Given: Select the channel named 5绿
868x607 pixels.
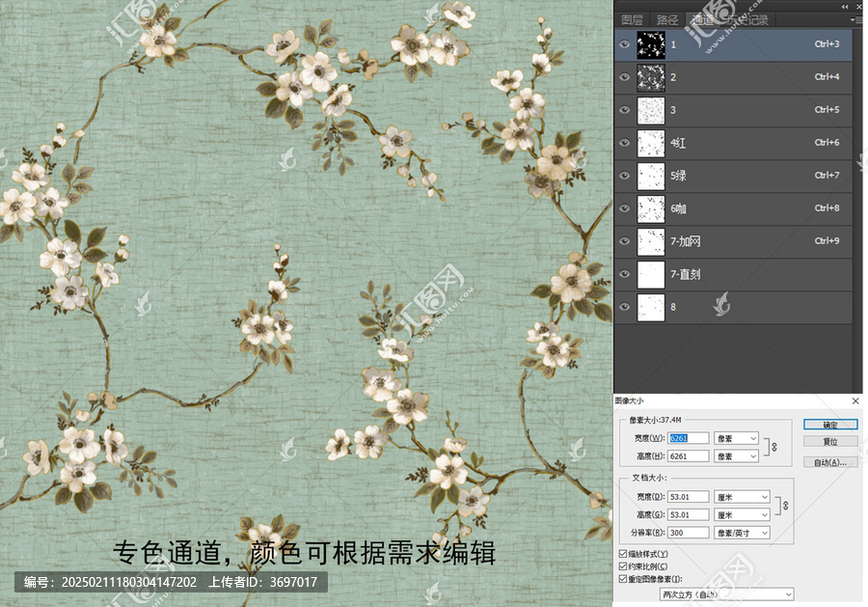Looking at the screenshot, I should (x=678, y=176).
